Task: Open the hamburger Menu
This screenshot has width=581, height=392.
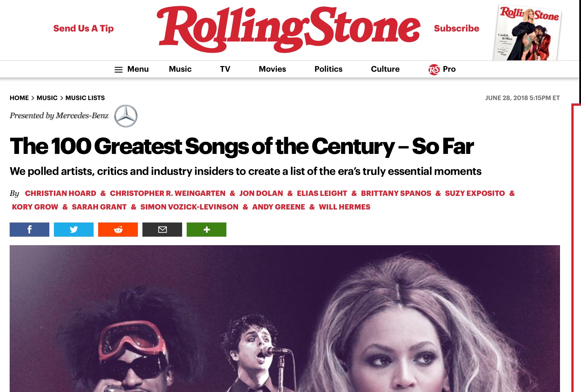Action: (131, 69)
